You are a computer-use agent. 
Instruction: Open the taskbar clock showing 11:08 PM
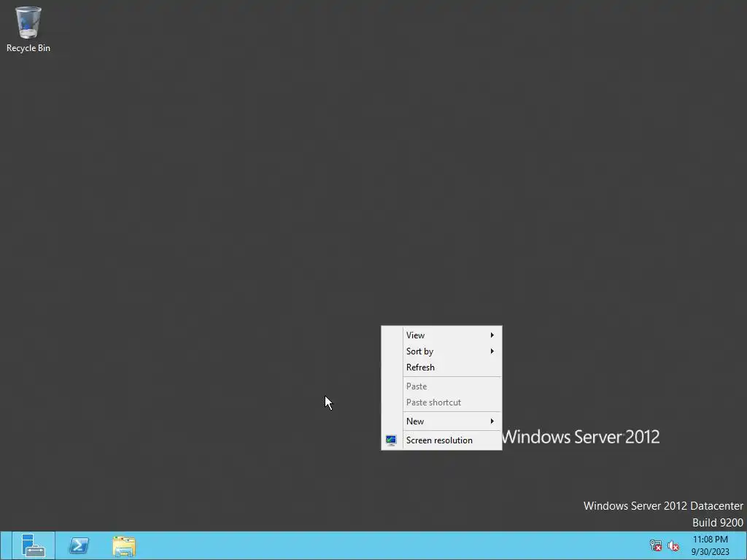[x=710, y=540]
